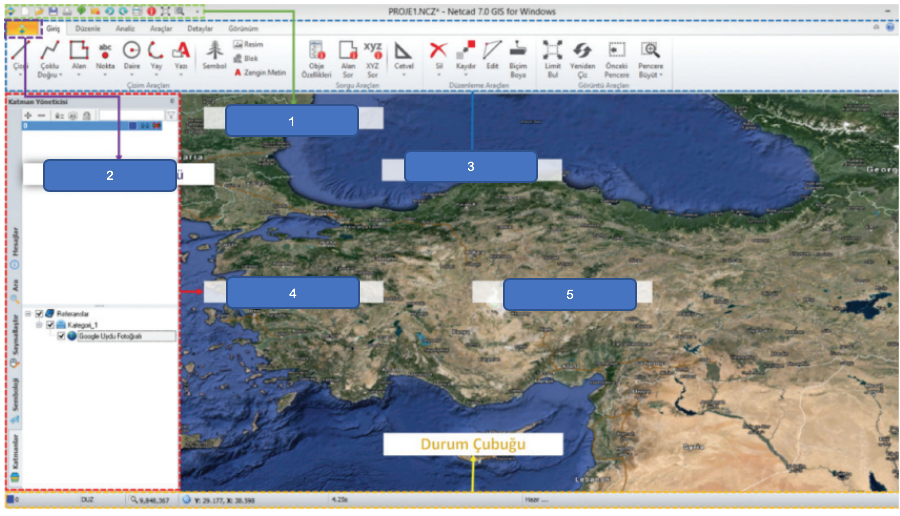The width and height of the screenshot is (900, 516).
Task: Click the Sil delete tool
Action: pyautogui.click(x=438, y=53)
